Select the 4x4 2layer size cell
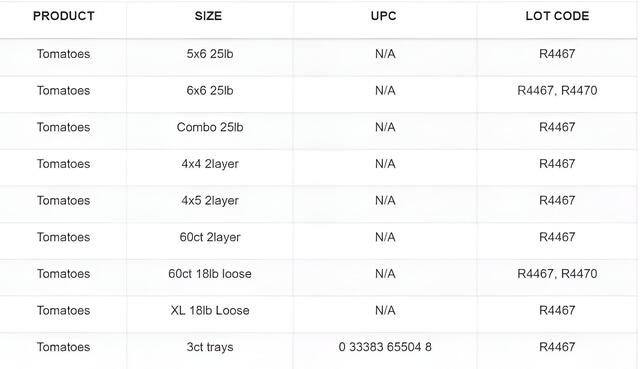 [210, 164]
